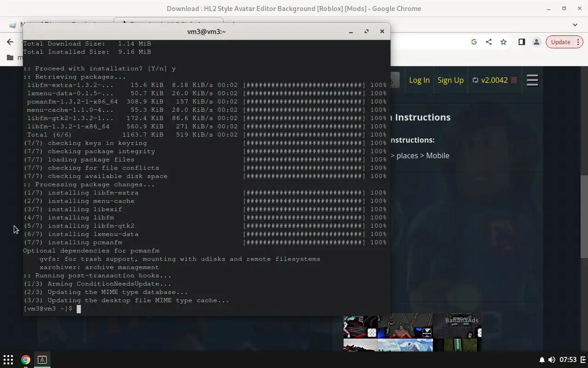588x368 pixels.
Task: Focus the terminal via its taskbar icon
Action: click(42, 360)
